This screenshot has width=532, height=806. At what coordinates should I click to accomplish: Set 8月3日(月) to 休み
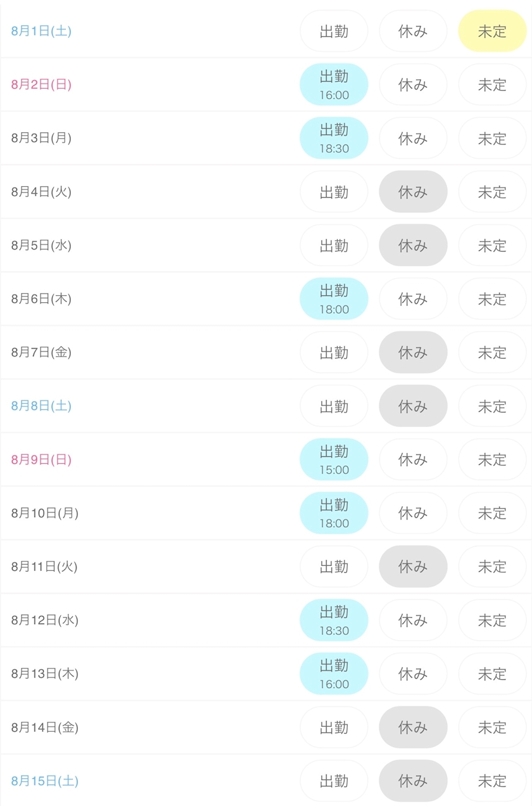tap(413, 138)
